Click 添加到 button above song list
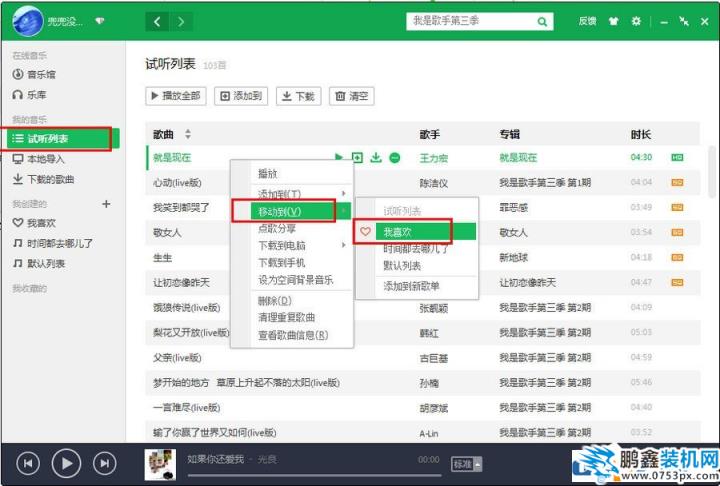The image size is (720, 486). point(241,96)
